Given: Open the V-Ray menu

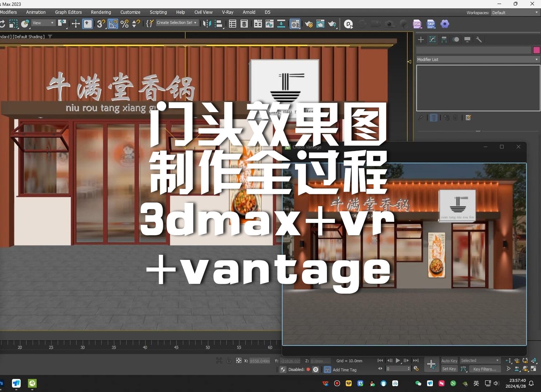Looking at the screenshot, I should 228,12.
